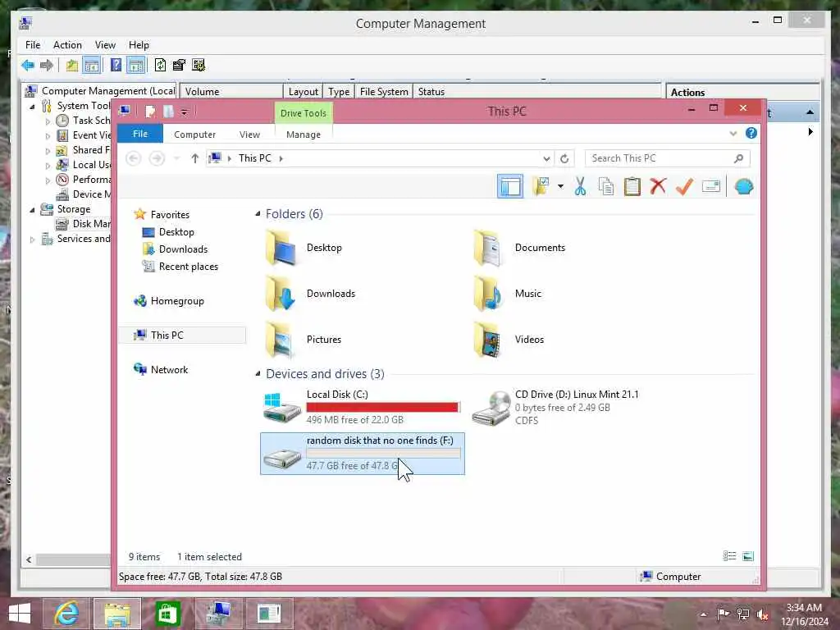840x630 pixels.
Task: Click Up arrow in Explorer navigation bar
Action: [x=195, y=158]
